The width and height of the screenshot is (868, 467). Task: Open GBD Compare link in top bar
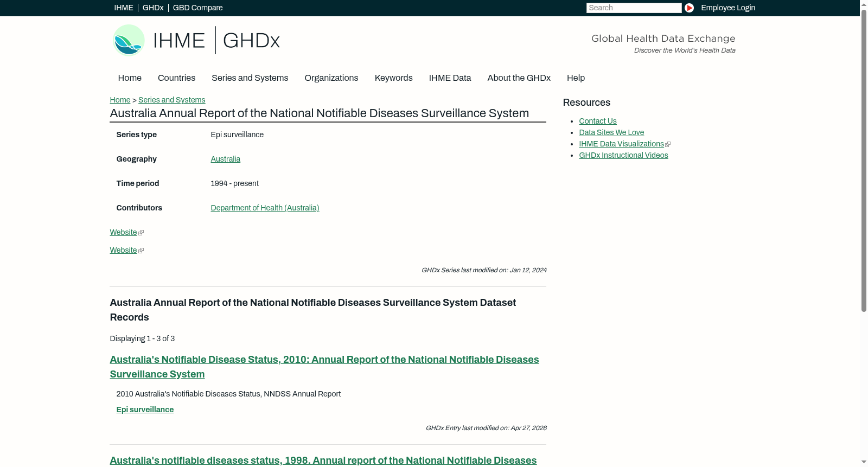(x=197, y=8)
